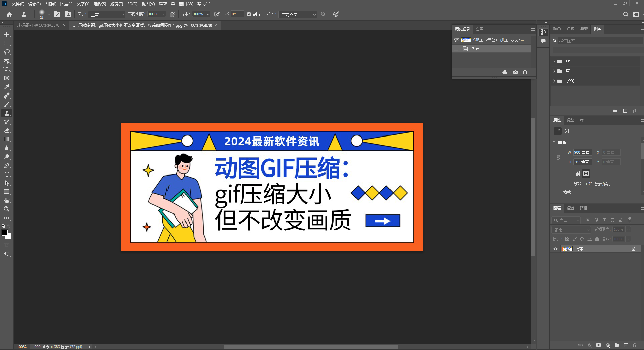This screenshot has height=350, width=644.
Task: Open the 模式 blend mode dropdown
Action: coord(107,15)
